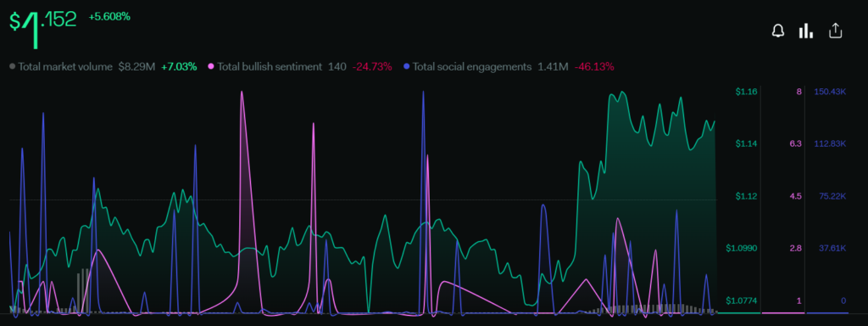Click the $1.0774 price axis label

pyautogui.click(x=741, y=301)
